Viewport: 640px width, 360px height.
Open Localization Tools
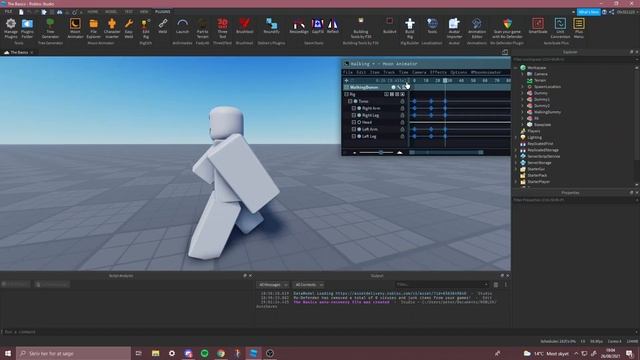[x=432, y=26]
